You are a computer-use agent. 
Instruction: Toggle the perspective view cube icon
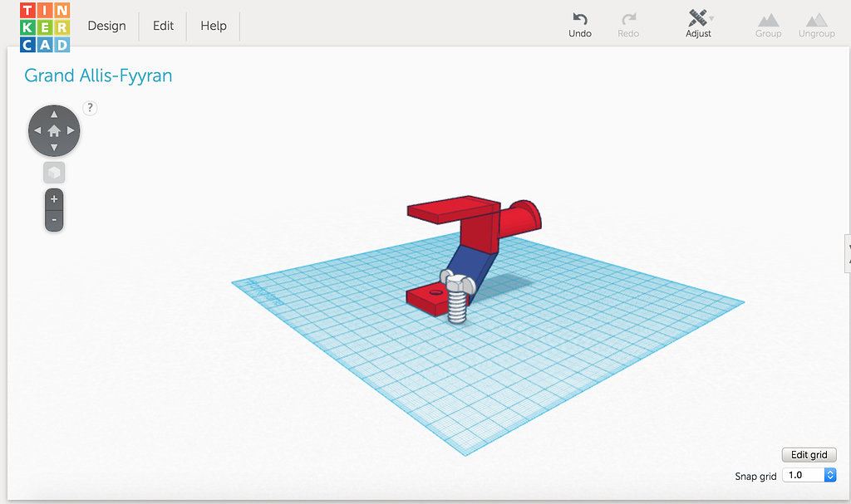click(x=53, y=172)
